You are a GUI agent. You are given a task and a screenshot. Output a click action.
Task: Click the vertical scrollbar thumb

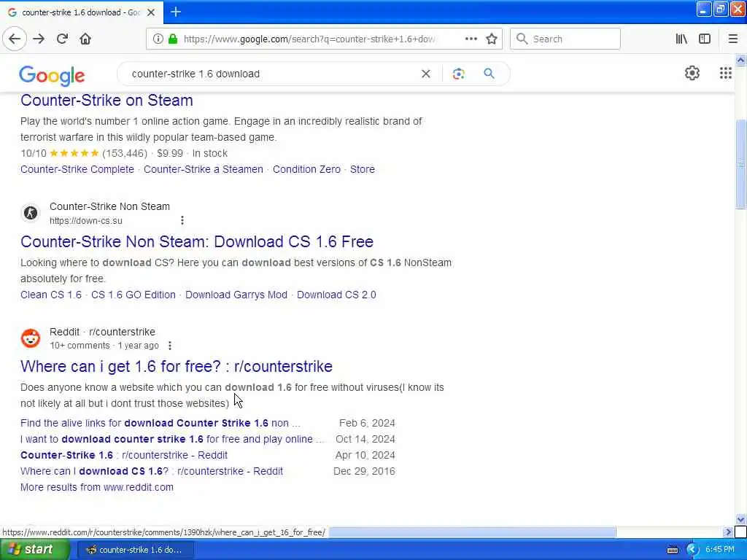click(x=740, y=163)
